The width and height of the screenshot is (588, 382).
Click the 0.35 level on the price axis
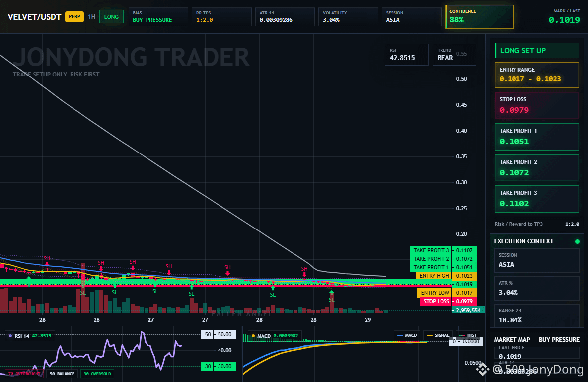coord(462,156)
